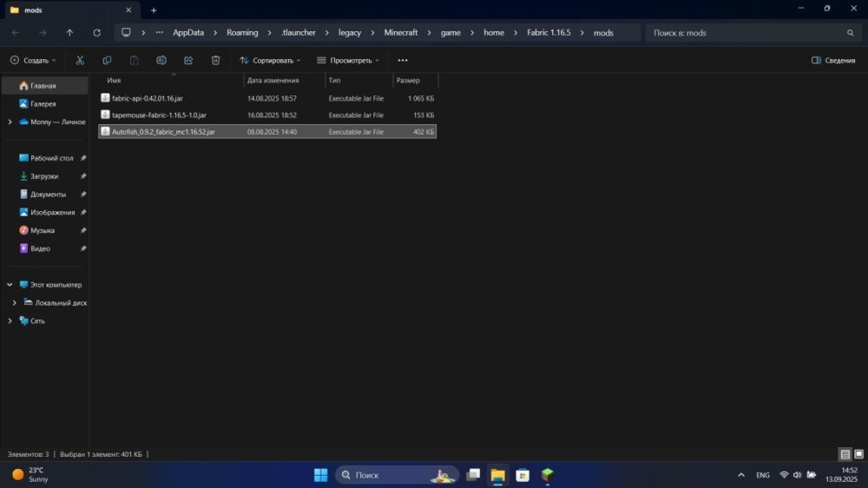Sort by Размер column header
The height and width of the screenshot is (488, 868).
(415, 80)
